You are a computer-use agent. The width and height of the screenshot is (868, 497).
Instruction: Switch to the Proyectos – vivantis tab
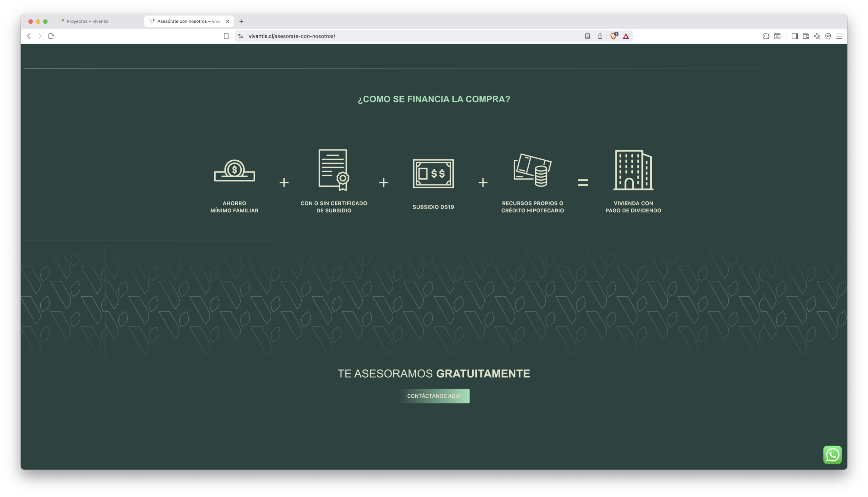pos(88,21)
